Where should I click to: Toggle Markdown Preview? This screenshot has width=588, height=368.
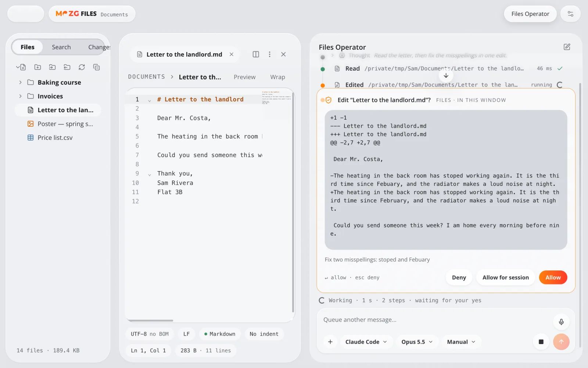[244, 77]
